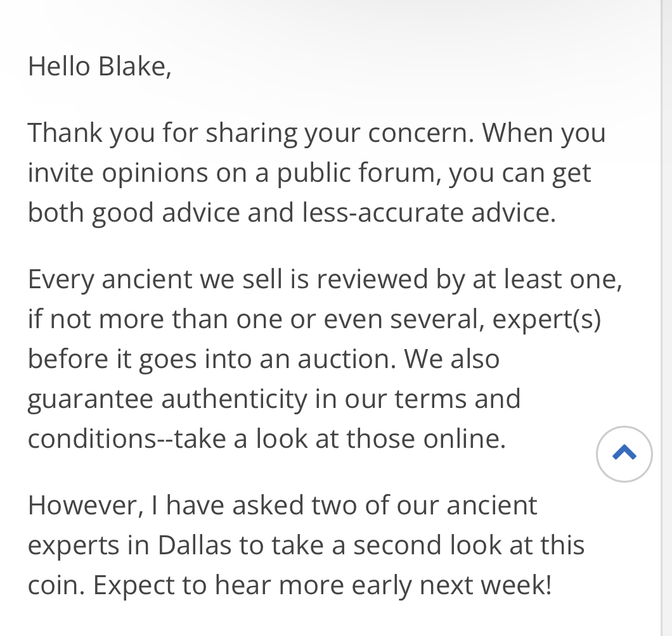
Task: Click "Thank you for sharing your concern" sentence
Action: coord(251,132)
